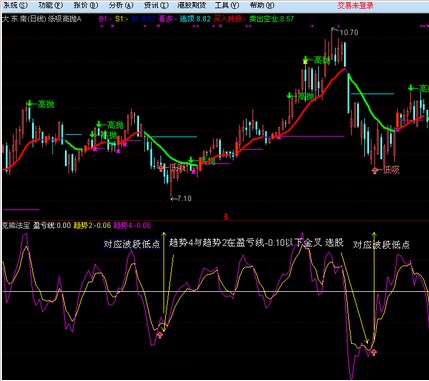The height and width of the screenshot is (381, 429).
Task: Click the 克敌法宝 indicator name
Action: point(16,225)
